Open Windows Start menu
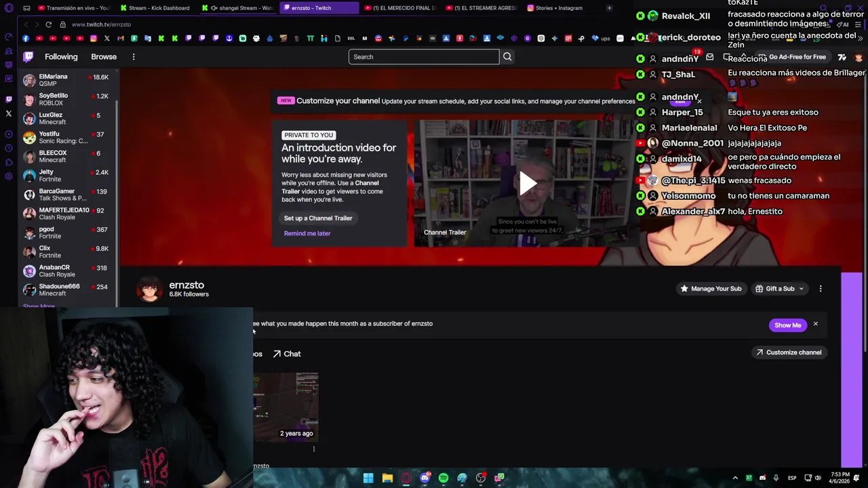Screen dimensions: 868x488 click(368, 478)
